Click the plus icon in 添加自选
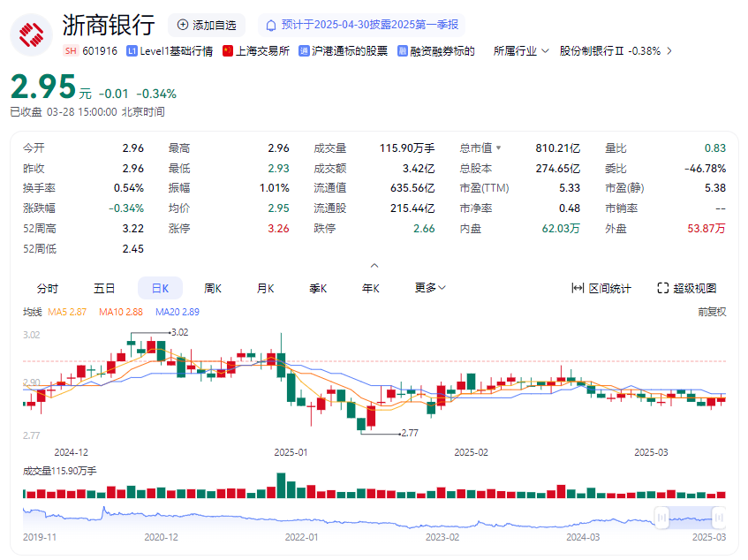Screen dimensions: 748x560 pos(183,25)
